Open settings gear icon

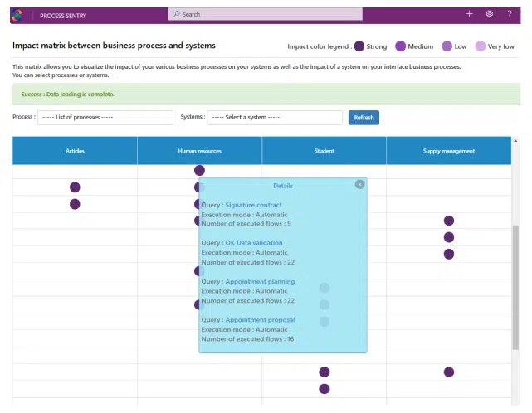(x=490, y=14)
